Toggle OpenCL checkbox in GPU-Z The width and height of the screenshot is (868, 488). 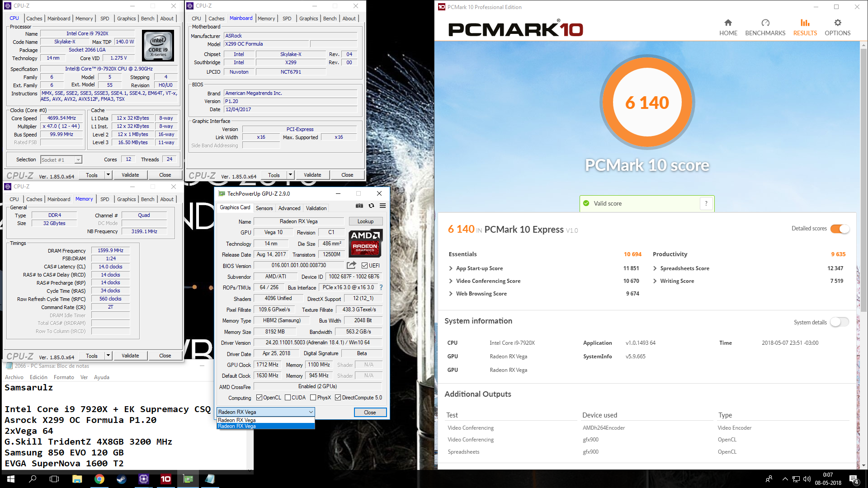[259, 398]
